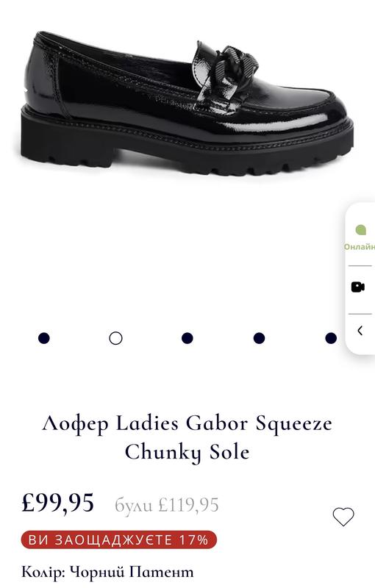The height and width of the screenshot is (588, 375).
Task: Click the Онлайн label in side widget
Action: tap(360, 247)
